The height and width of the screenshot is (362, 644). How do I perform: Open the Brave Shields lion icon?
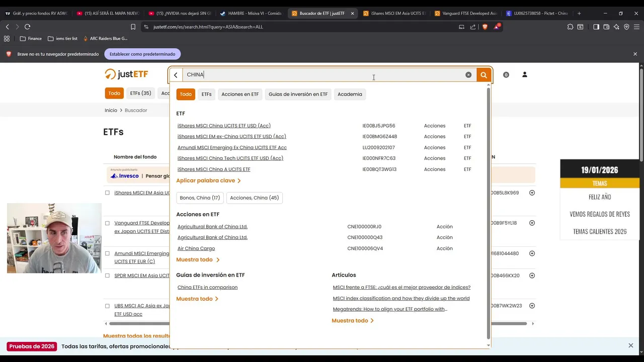pos(485,27)
